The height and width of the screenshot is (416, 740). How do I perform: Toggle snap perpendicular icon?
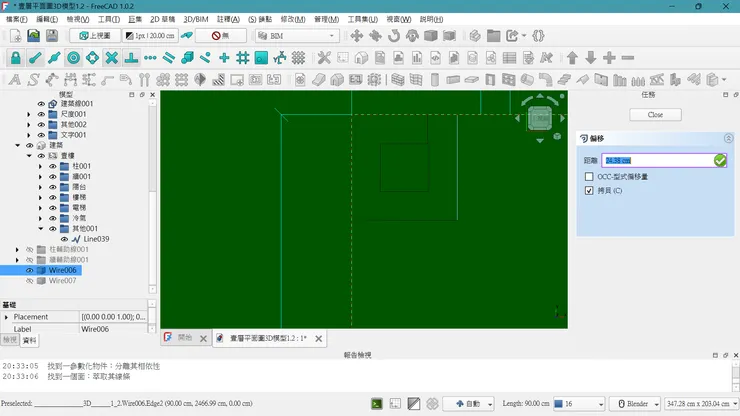point(131,58)
